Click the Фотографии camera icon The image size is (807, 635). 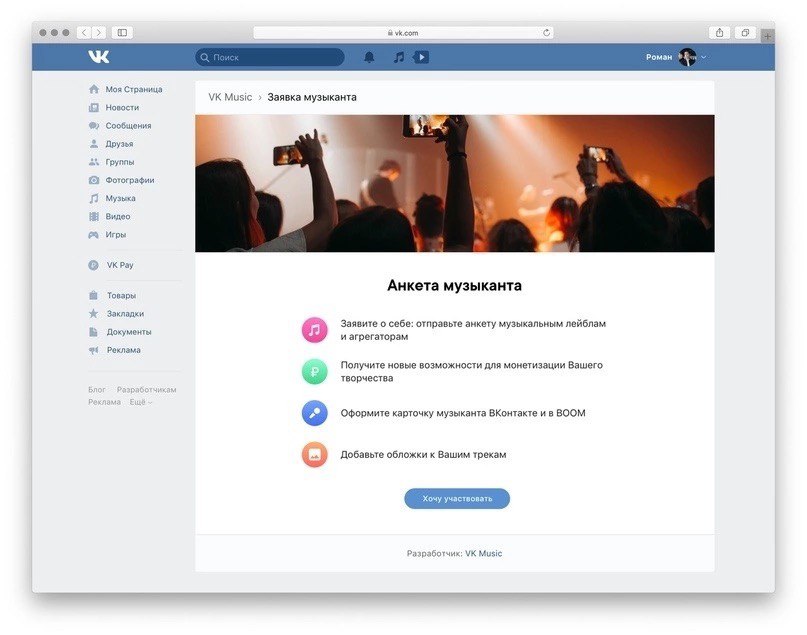(x=94, y=180)
